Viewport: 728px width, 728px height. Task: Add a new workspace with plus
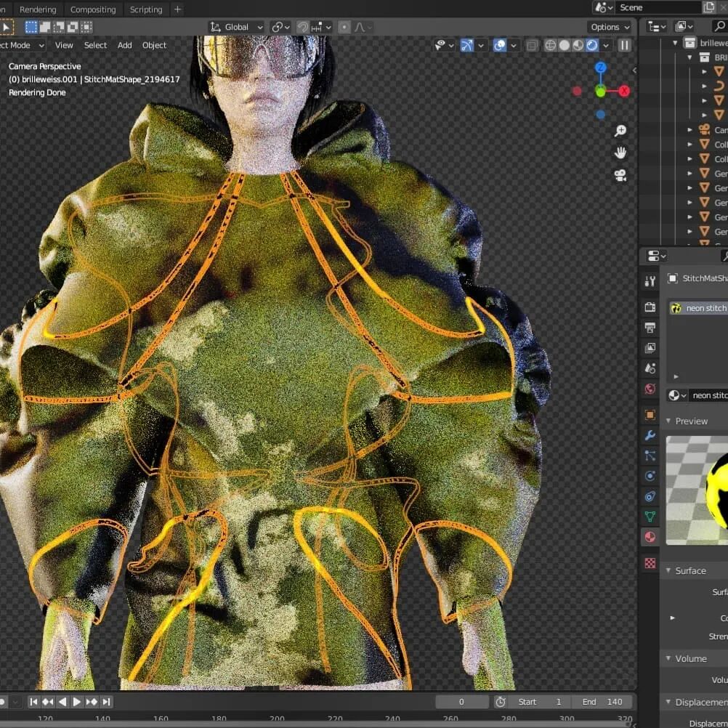[177, 9]
